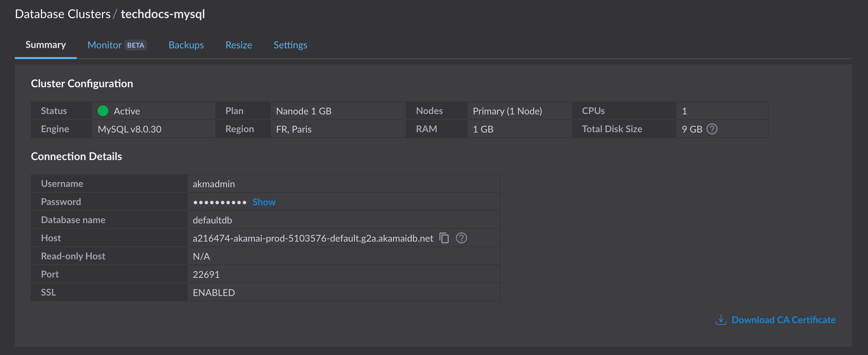Viewport: 868px width, 355px height.
Task: Copy the database host address
Action: 444,238
